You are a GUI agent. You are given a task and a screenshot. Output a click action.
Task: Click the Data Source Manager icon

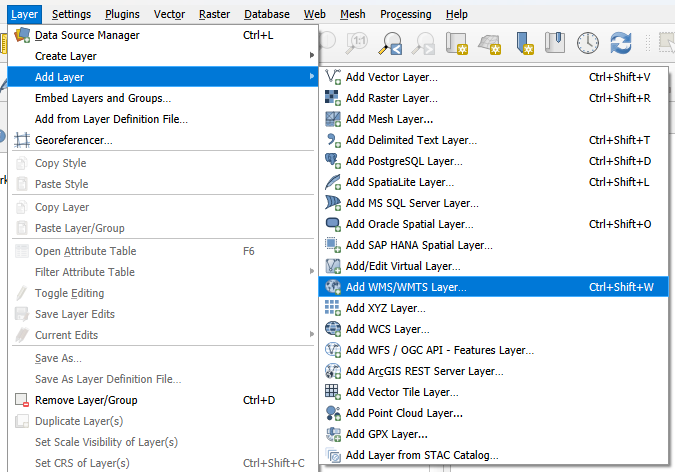[21, 35]
